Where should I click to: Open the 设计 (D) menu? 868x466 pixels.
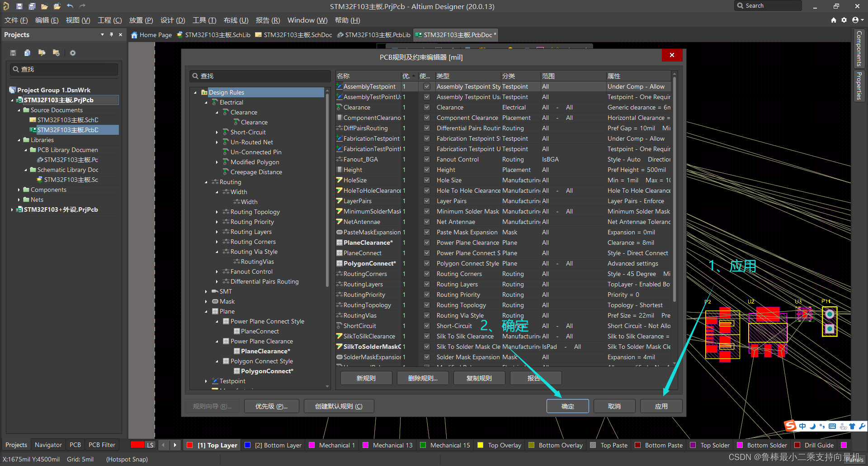coord(173,20)
